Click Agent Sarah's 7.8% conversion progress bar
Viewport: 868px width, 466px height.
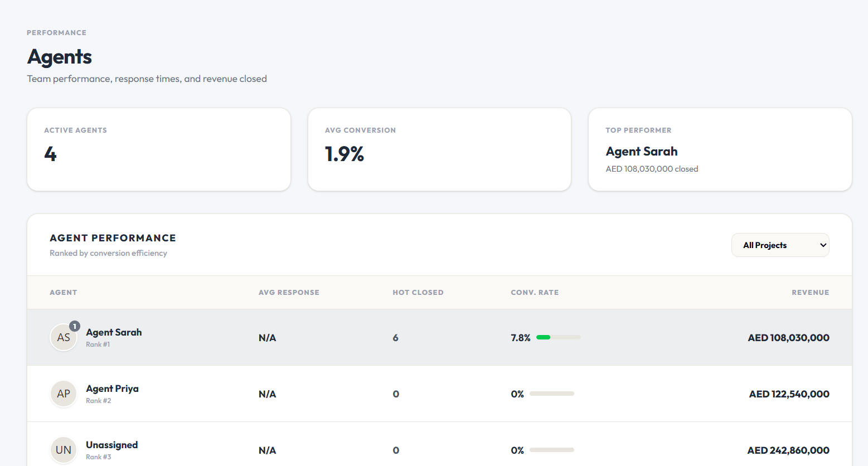click(558, 337)
